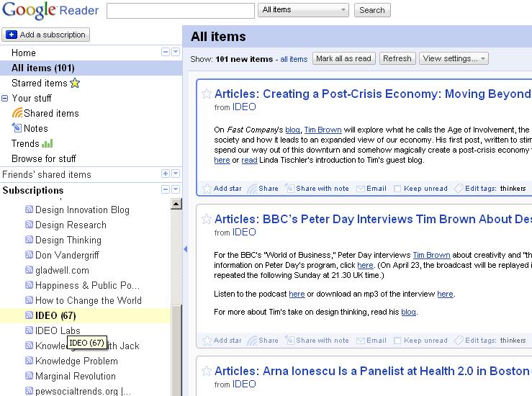Check Keep unread on BBC Peter Day article
532x396 pixels.
click(397, 341)
